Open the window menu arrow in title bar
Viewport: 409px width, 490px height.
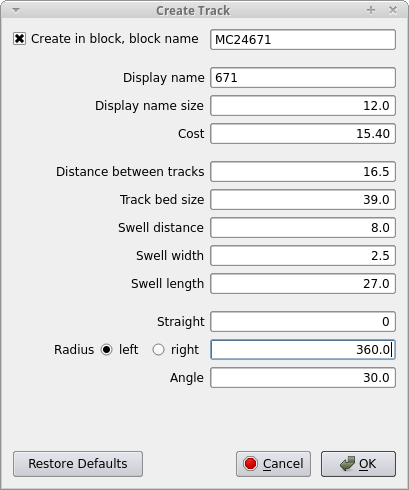pos(16,11)
